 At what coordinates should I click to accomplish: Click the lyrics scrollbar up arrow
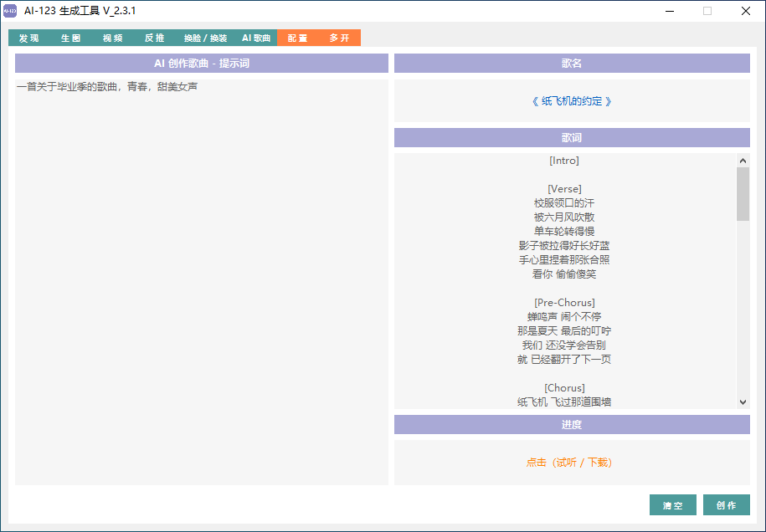743,161
